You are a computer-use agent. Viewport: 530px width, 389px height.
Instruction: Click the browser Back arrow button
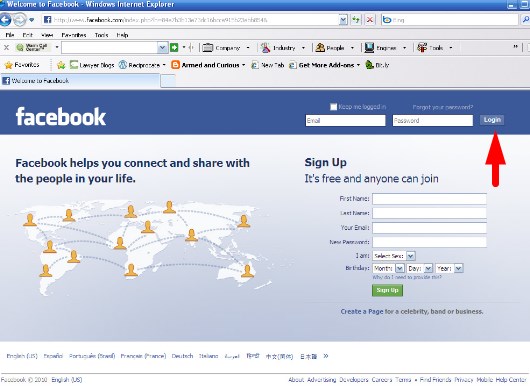click(x=5, y=20)
